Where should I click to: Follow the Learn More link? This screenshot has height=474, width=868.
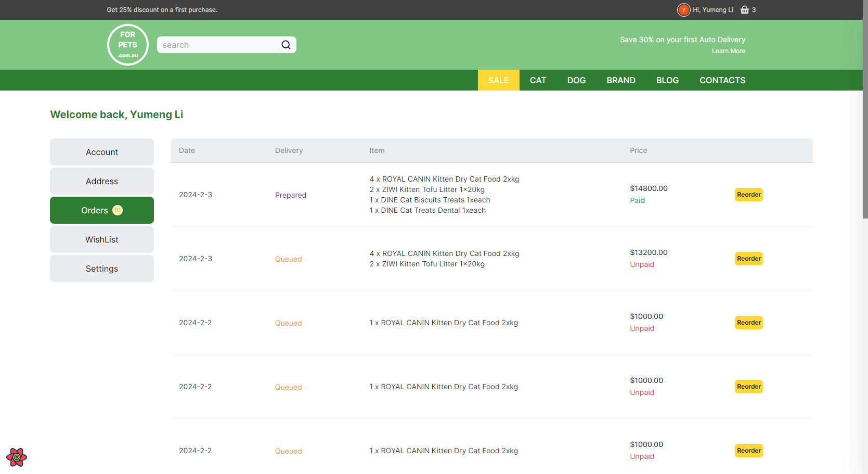click(x=728, y=51)
